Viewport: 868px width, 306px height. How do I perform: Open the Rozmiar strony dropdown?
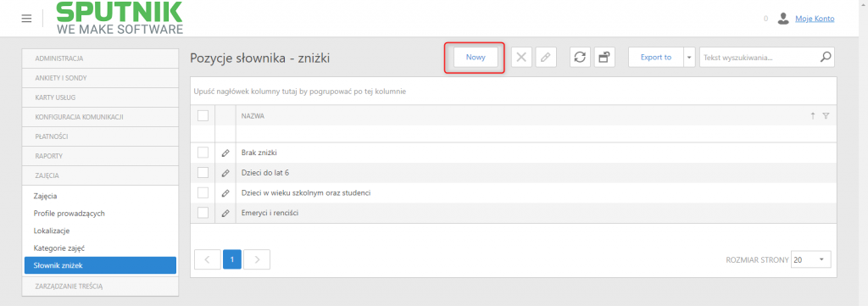click(x=811, y=259)
